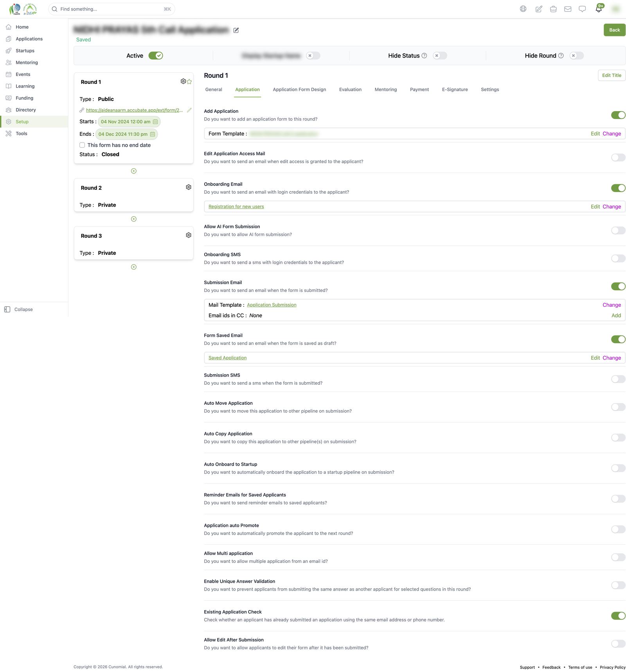
Task: Toggle the Hide Round switch
Action: point(577,56)
